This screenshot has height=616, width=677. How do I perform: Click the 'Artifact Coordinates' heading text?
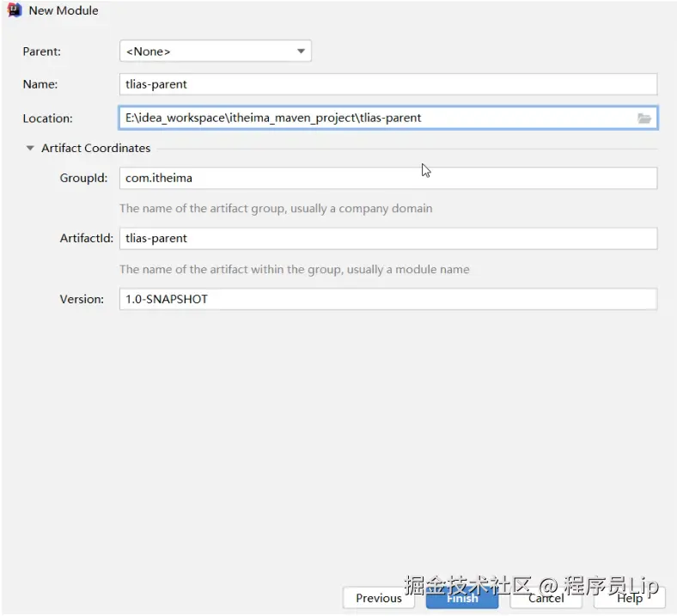click(x=96, y=148)
